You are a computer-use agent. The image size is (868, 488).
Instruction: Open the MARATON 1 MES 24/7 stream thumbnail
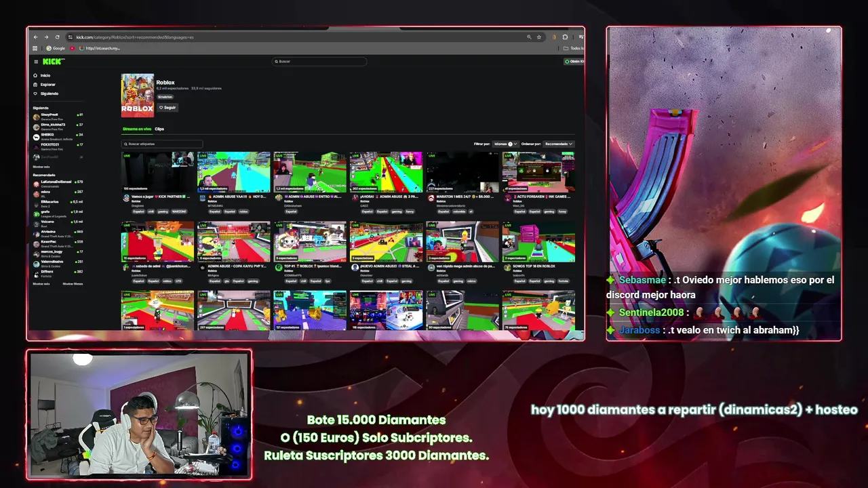click(x=462, y=172)
